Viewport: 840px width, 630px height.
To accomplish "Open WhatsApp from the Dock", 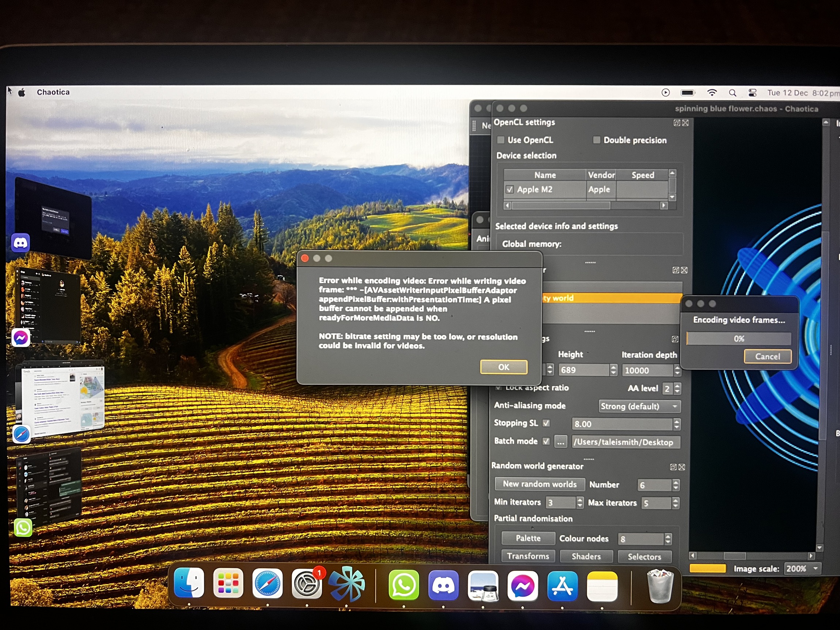I will pyautogui.click(x=404, y=584).
